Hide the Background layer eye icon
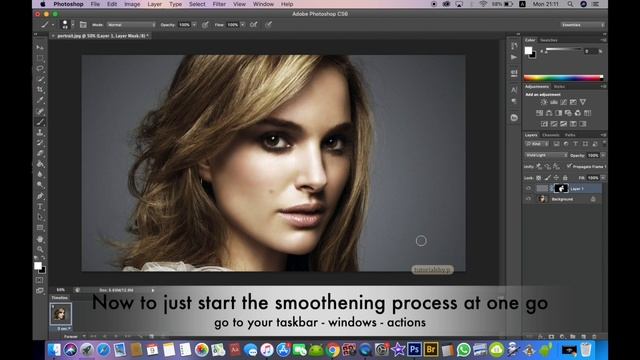 [528, 199]
